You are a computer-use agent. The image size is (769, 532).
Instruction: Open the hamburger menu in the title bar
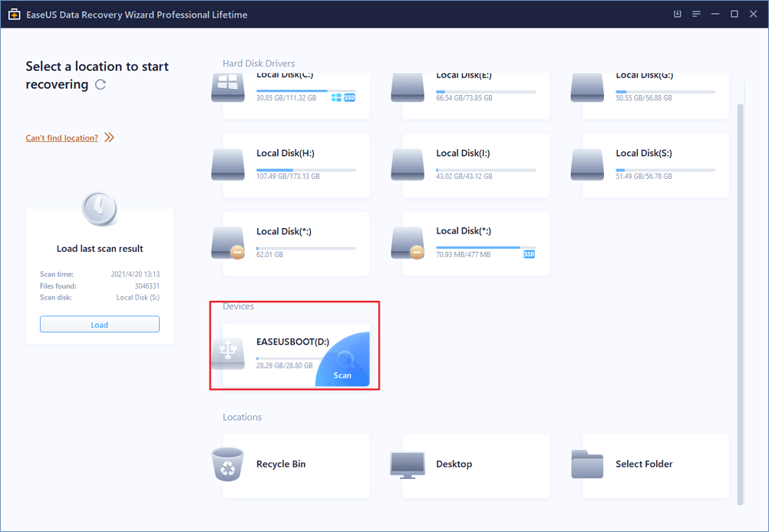tap(696, 14)
